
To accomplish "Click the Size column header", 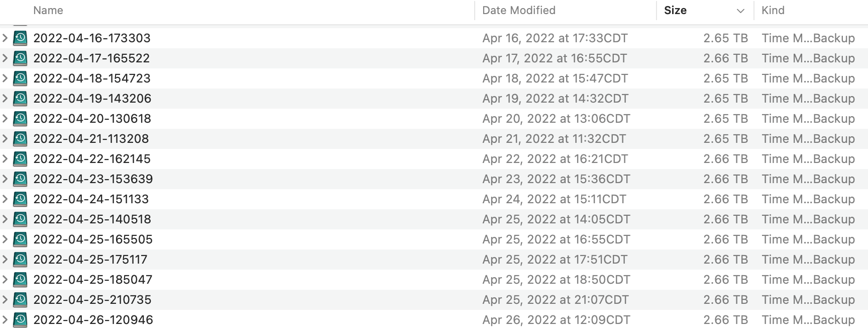I will [675, 11].
